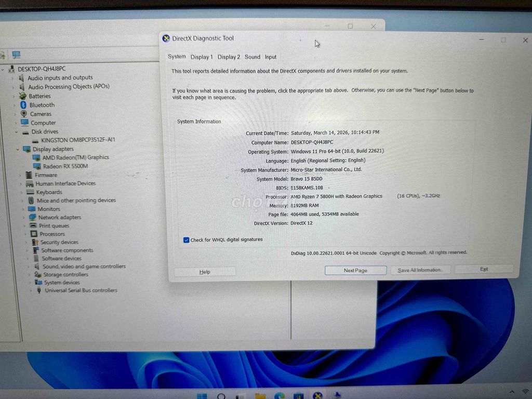Expand the Processors node
Viewport: 532px width, 399px height.
(x=25, y=234)
